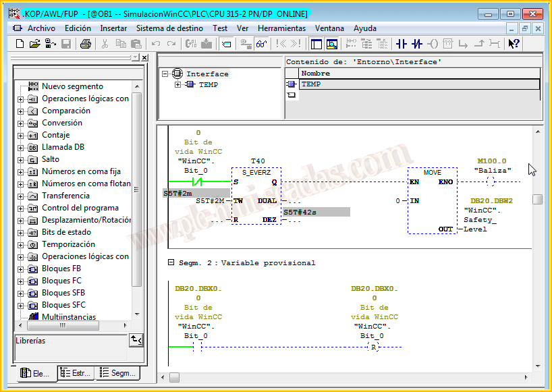The width and height of the screenshot is (552, 392).
Task: Collapse the Interface tree node
Action: 165,74
